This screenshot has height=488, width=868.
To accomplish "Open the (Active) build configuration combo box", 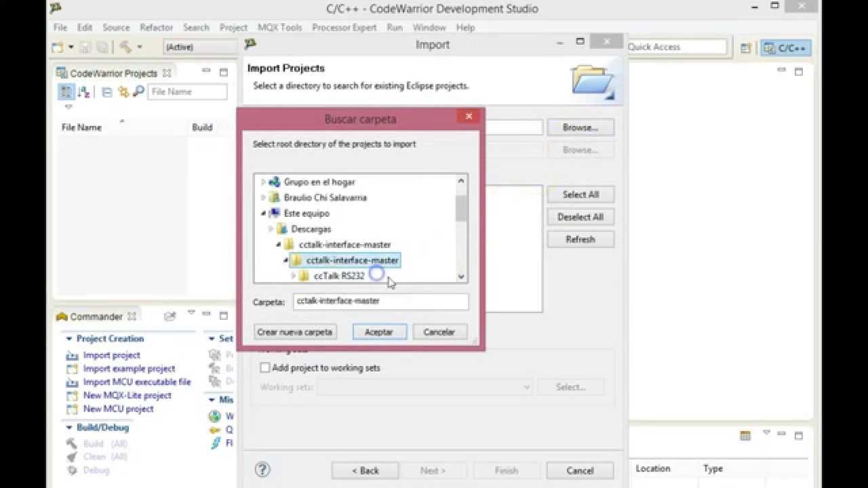I will [x=199, y=47].
